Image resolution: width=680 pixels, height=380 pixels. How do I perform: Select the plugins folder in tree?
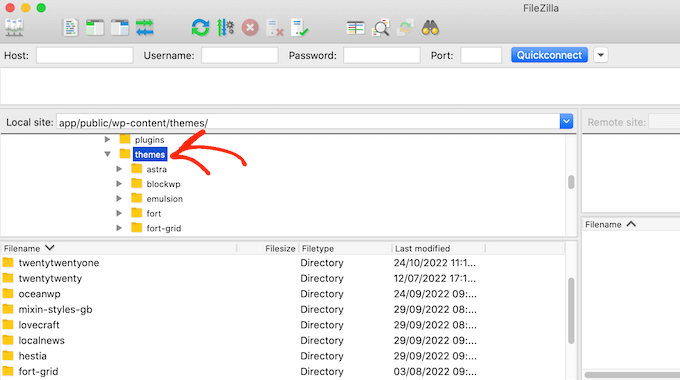coord(149,140)
